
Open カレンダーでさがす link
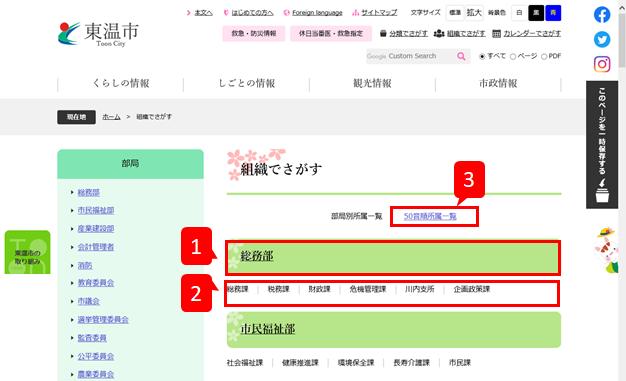coord(532,34)
